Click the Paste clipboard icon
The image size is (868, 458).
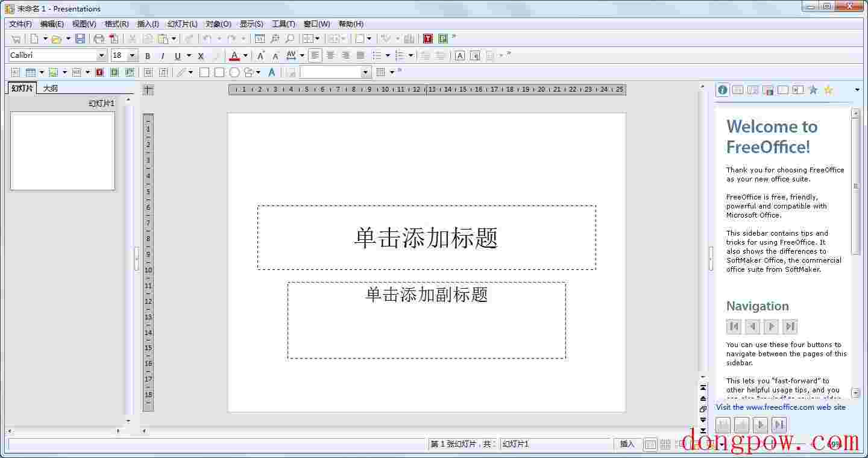(x=163, y=39)
